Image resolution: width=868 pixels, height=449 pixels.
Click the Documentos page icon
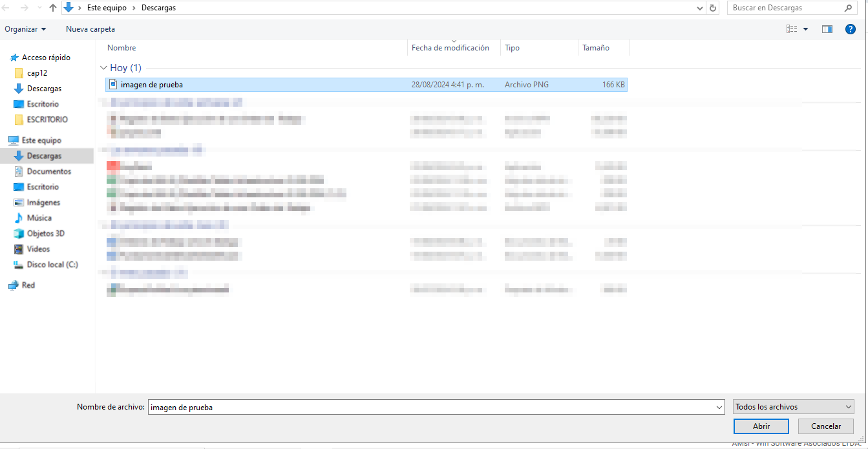pyautogui.click(x=19, y=171)
